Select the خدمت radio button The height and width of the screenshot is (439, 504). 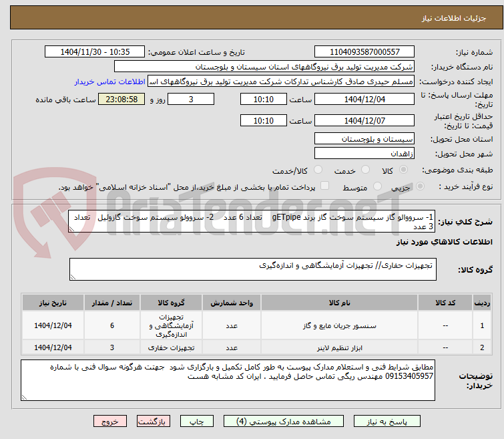(x=365, y=170)
